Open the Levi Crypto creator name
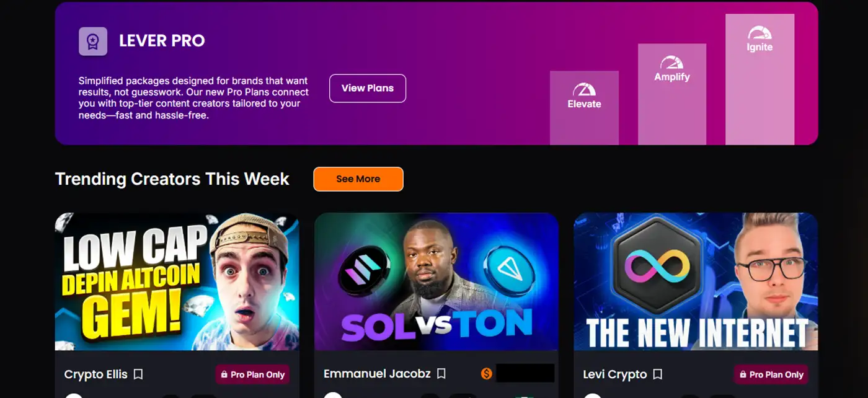This screenshot has width=868, height=398. click(x=615, y=374)
